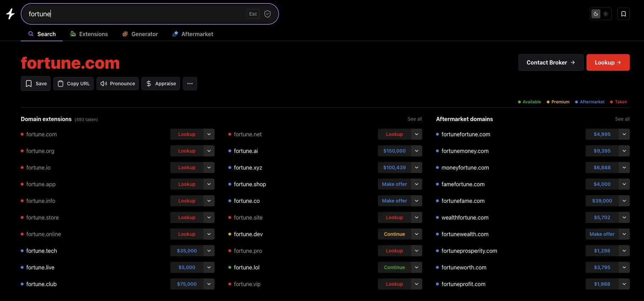
Task: Click the lightning bolt site logo
Action: pyautogui.click(x=10, y=14)
